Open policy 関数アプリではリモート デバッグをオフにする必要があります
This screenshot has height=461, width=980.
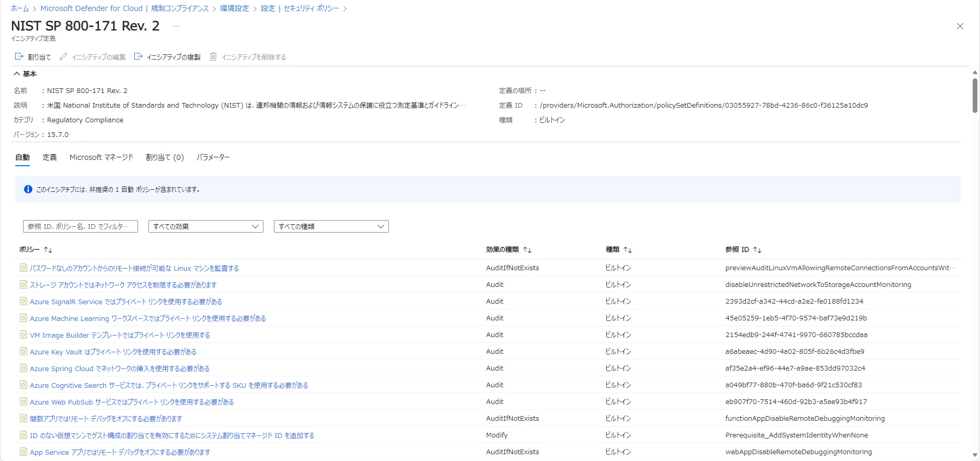coord(106,419)
